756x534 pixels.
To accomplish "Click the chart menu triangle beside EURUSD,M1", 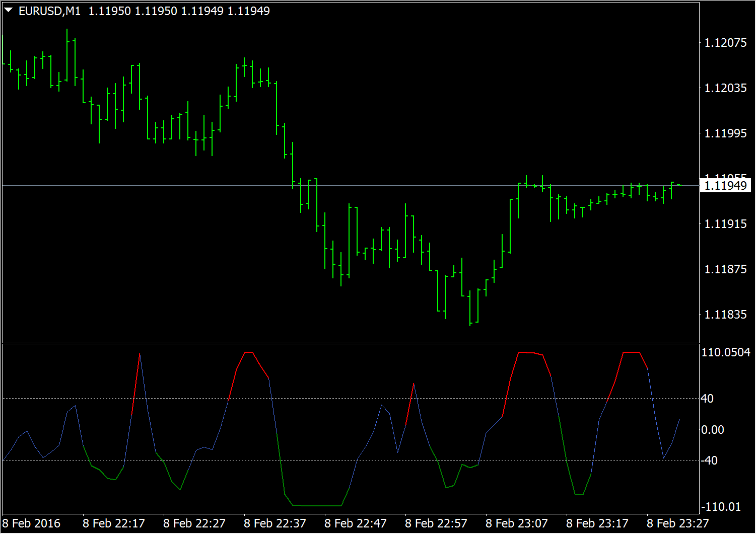I will coord(9,10).
